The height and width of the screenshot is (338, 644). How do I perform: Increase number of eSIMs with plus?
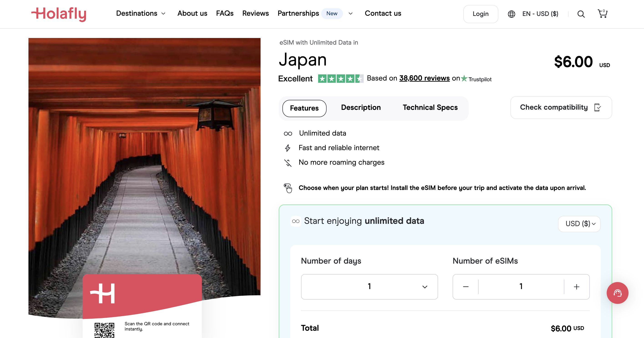[576, 287]
